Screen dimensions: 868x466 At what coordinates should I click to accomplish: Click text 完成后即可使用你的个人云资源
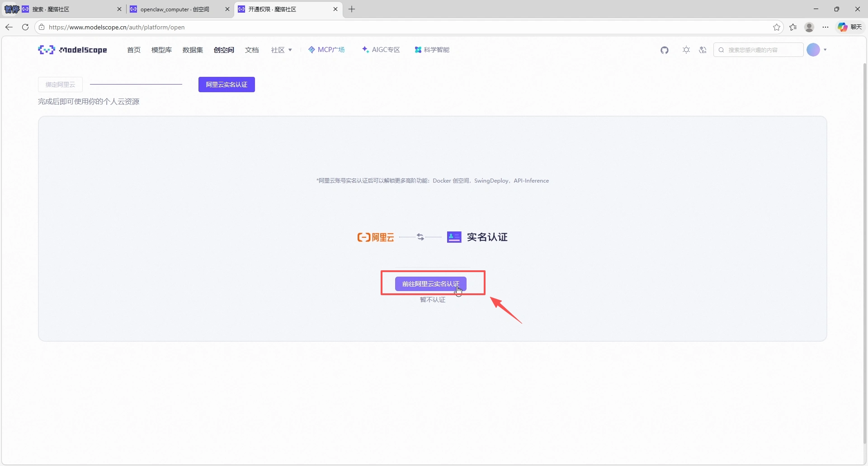pyautogui.click(x=89, y=102)
